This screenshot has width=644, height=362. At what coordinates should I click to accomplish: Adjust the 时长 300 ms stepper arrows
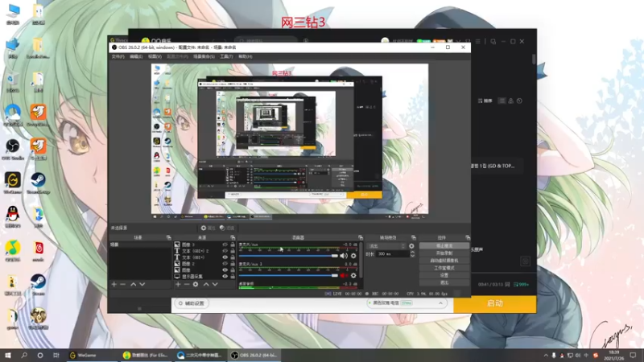click(412, 254)
